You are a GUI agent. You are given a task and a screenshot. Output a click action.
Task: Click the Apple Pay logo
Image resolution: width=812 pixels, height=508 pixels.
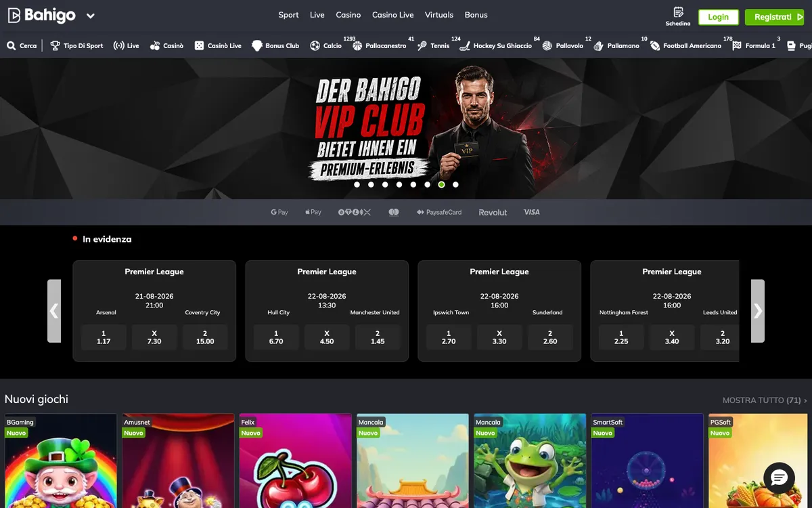313,212
